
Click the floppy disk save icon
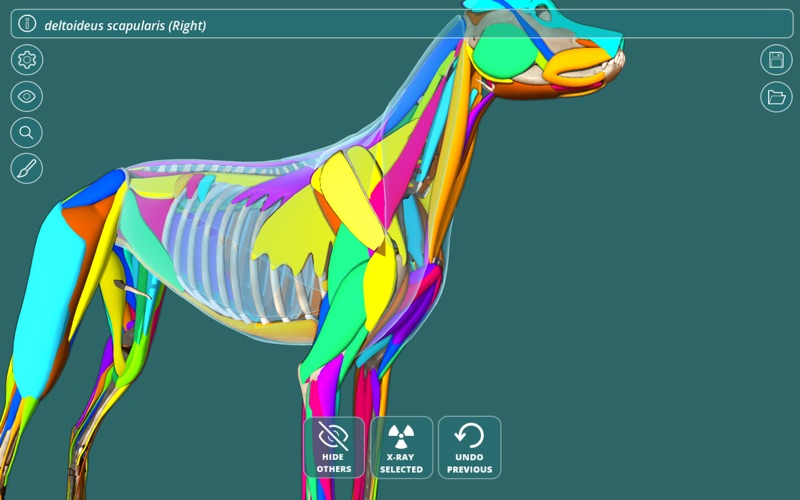[776, 60]
